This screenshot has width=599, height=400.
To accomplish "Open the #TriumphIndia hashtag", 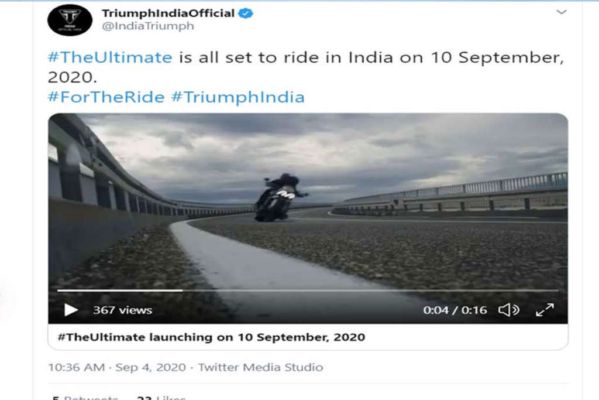I will tap(238, 97).
